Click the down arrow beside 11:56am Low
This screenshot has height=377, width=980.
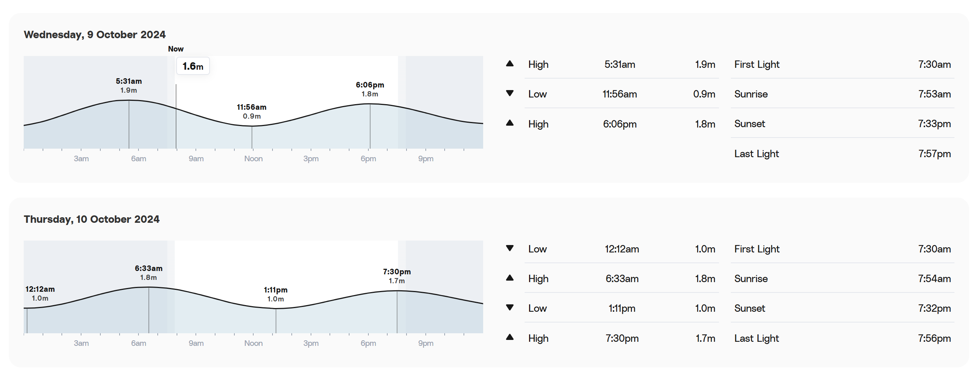tap(510, 93)
